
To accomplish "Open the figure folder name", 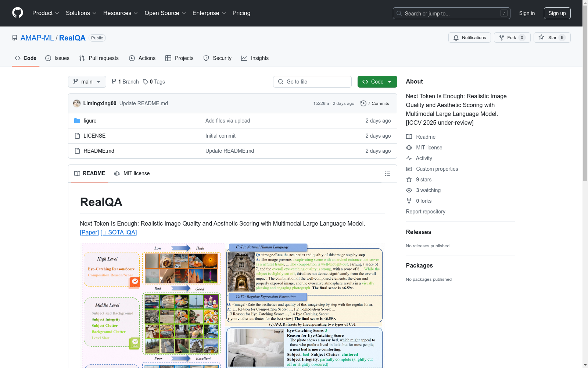I will click(x=90, y=121).
